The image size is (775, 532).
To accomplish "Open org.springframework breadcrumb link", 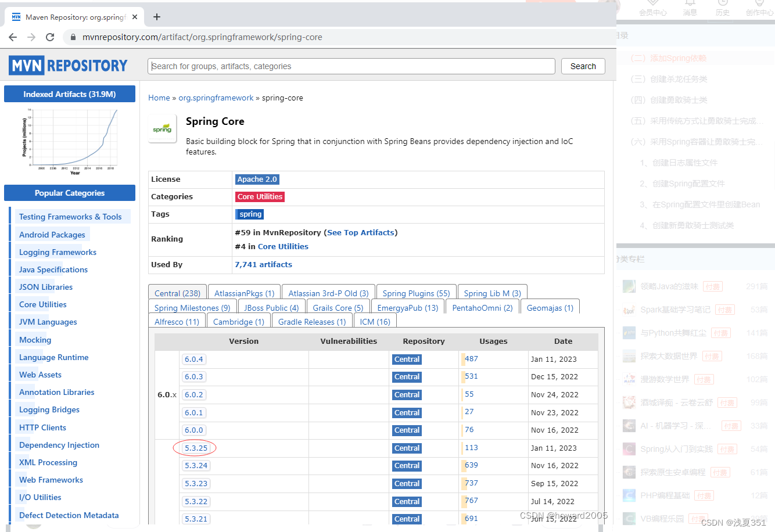I will tap(216, 98).
